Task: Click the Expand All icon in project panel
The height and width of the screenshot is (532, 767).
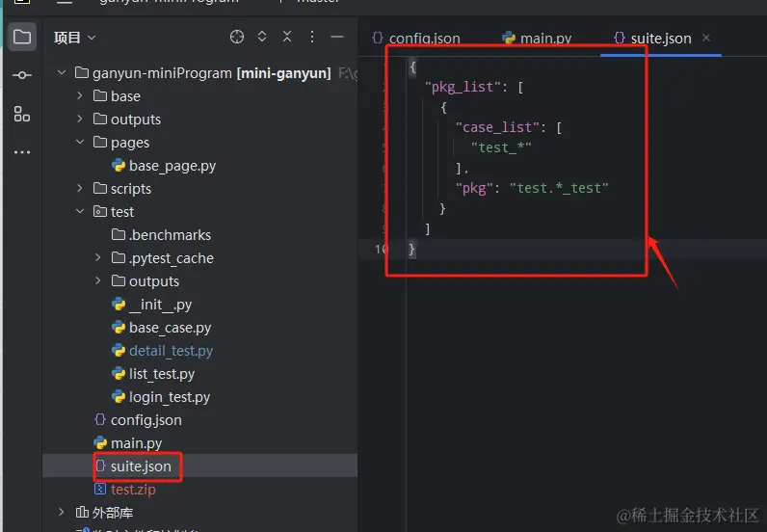Action: point(262,37)
